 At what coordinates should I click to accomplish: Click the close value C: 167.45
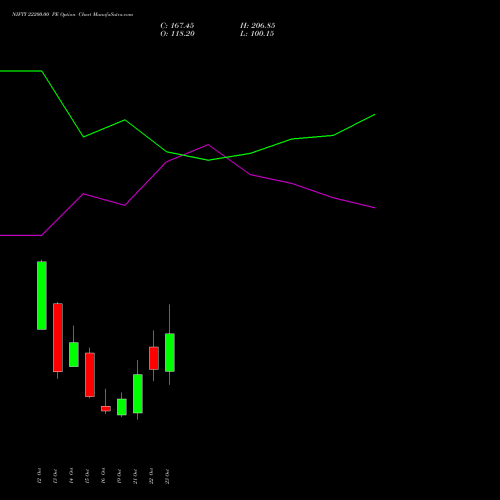point(177,26)
